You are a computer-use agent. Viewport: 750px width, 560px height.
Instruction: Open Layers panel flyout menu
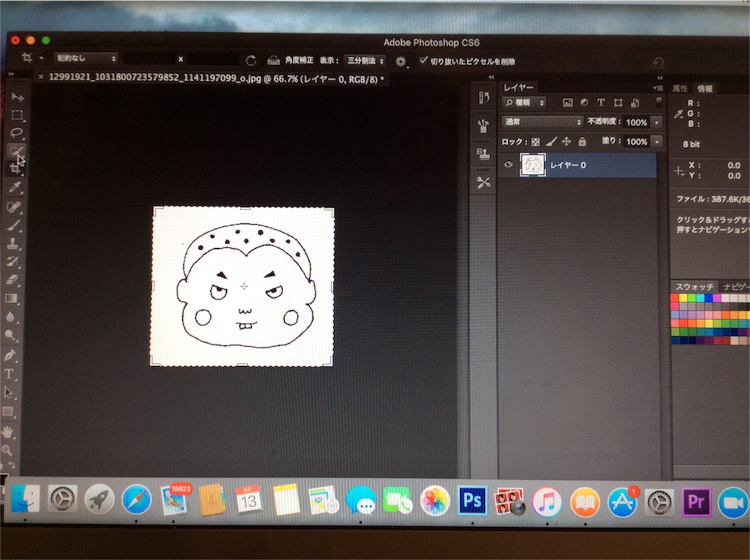tap(658, 88)
